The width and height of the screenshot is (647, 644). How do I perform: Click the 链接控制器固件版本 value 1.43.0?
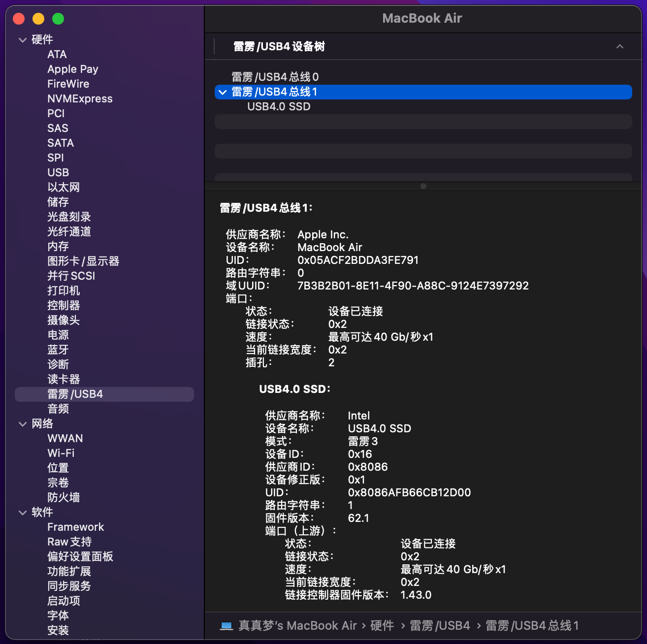(x=416, y=595)
